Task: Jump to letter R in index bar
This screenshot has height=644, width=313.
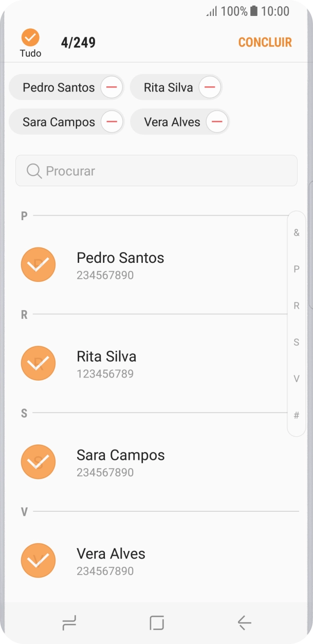Action: pos(297,306)
